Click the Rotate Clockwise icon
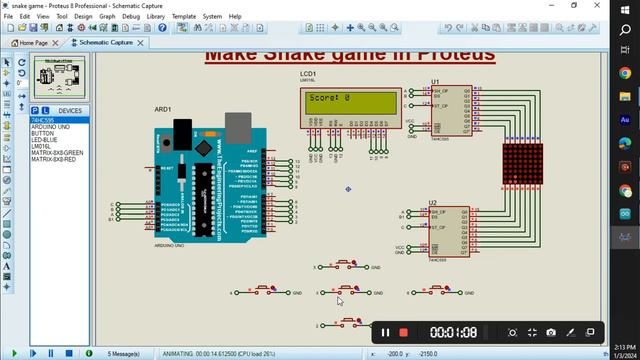This screenshot has width=640, height=360. point(22,62)
